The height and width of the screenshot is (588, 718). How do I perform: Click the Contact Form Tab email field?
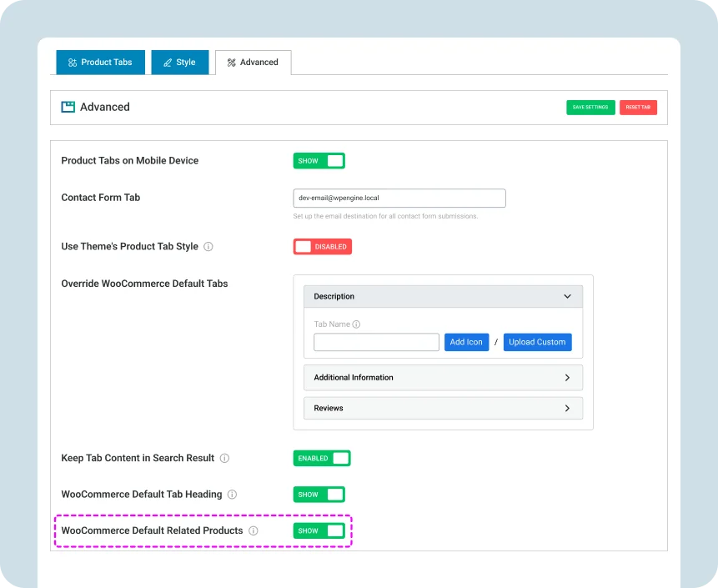point(399,199)
